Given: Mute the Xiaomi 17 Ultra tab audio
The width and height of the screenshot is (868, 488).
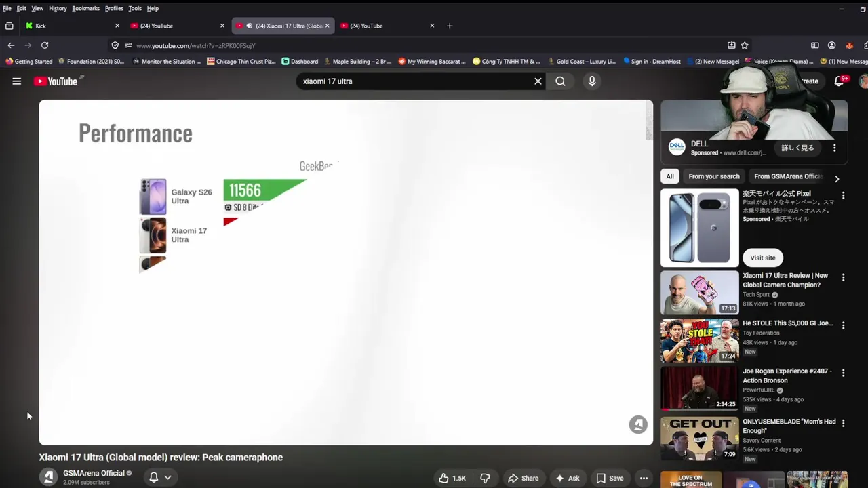Looking at the screenshot, I should [249, 26].
